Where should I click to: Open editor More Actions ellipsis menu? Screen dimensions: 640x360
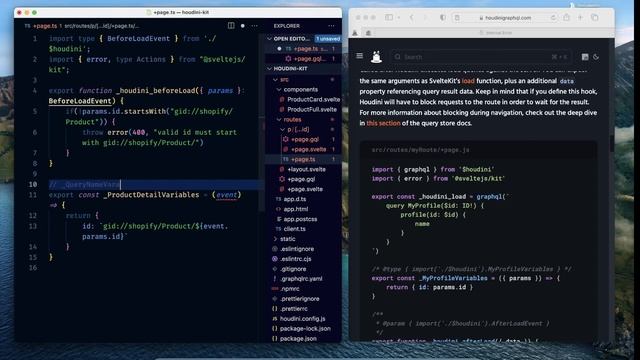[254, 26]
